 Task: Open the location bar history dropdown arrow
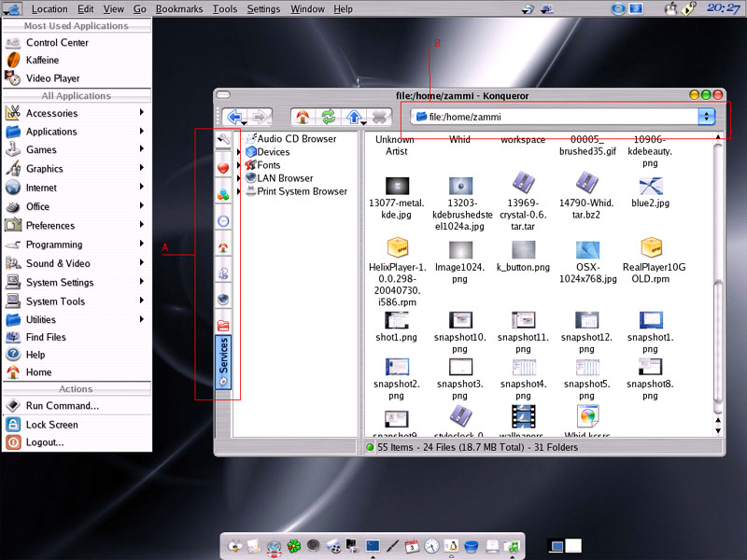707,117
